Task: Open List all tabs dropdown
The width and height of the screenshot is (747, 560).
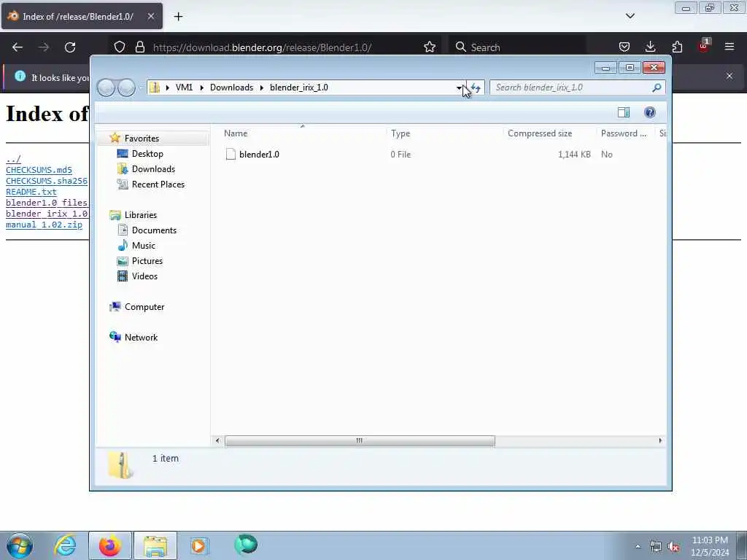Action: coord(630,16)
